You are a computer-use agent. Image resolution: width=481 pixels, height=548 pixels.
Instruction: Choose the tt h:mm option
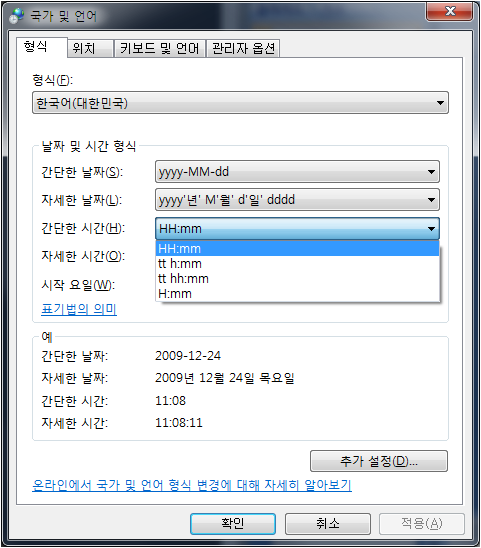pyautogui.click(x=297, y=264)
